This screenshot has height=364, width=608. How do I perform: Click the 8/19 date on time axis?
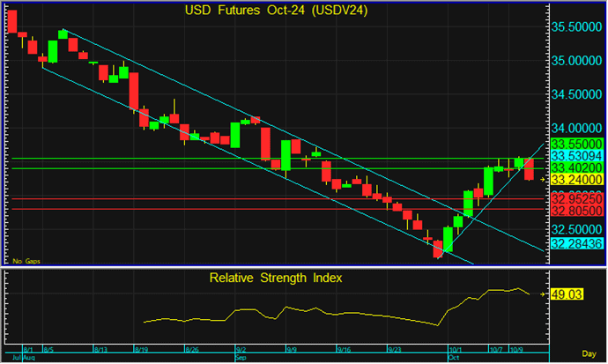pos(141,349)
